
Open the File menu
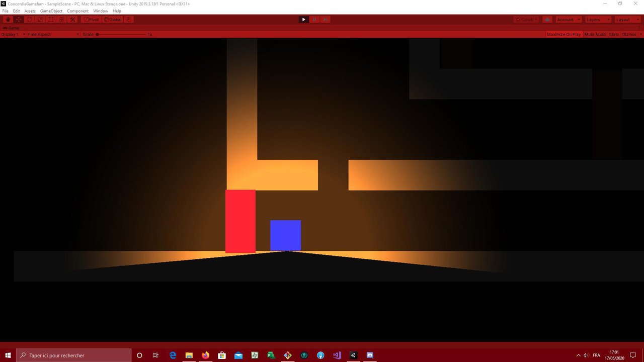tap(6, 11)
